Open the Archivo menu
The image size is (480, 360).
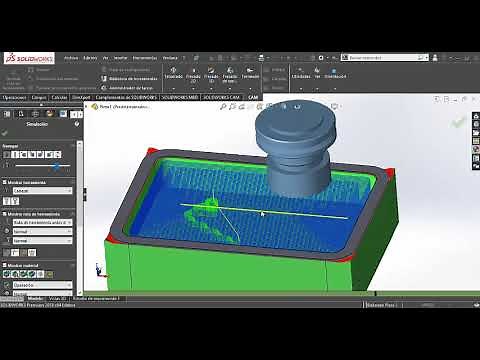click(71, 58)
